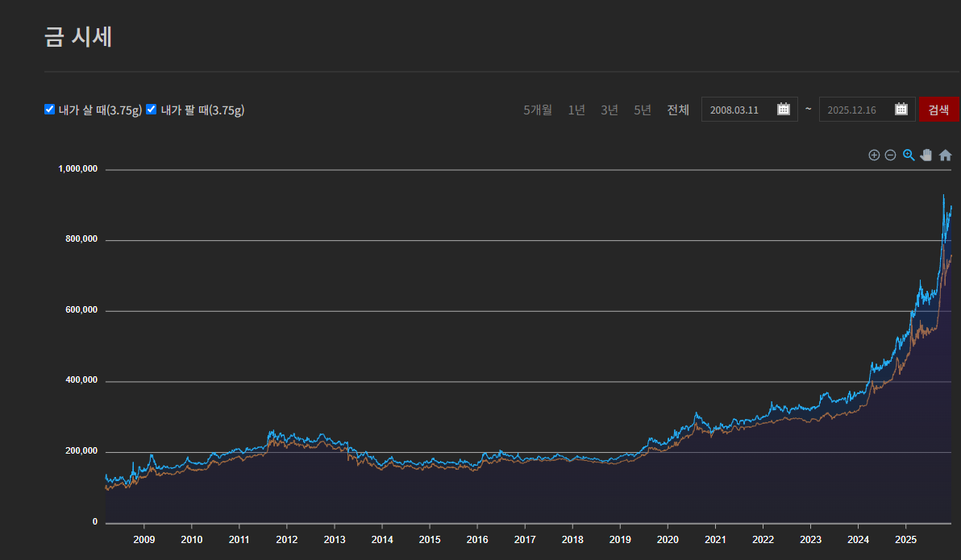Image resolution: width=961 pixels, height=560 pixels.
Task: Select the 3년 period tab
Action: click(609, 110)
